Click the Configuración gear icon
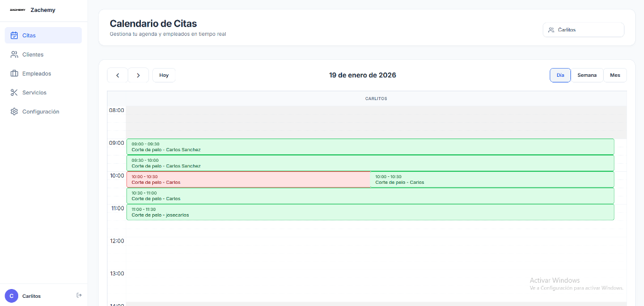This screenshot has width=644, height=306. [x=14, y=111]
